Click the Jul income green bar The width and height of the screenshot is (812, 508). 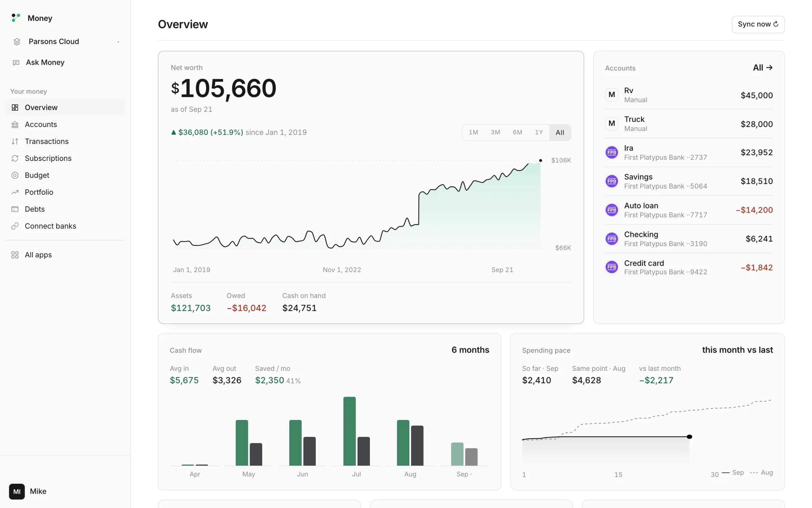[349, 431]
